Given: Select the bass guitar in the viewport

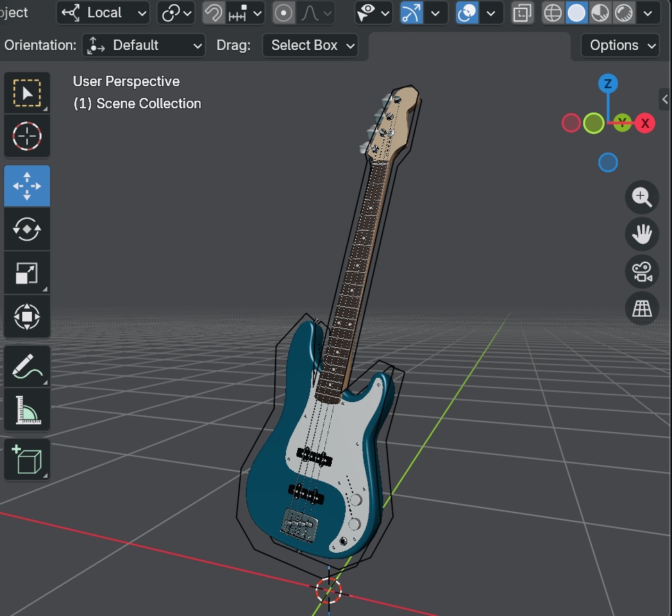Looking at the screenshot, I should (x=326, y=451).
